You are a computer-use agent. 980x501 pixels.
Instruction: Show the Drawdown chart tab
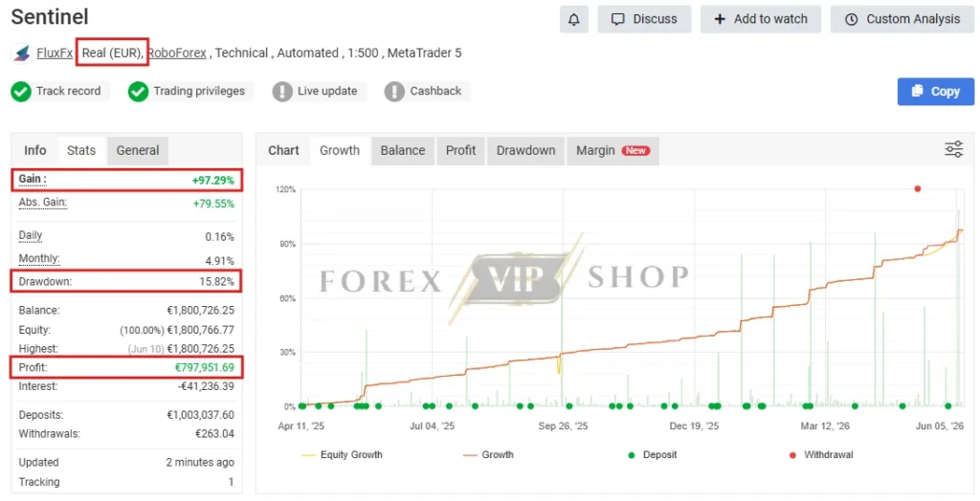point(525,150)
